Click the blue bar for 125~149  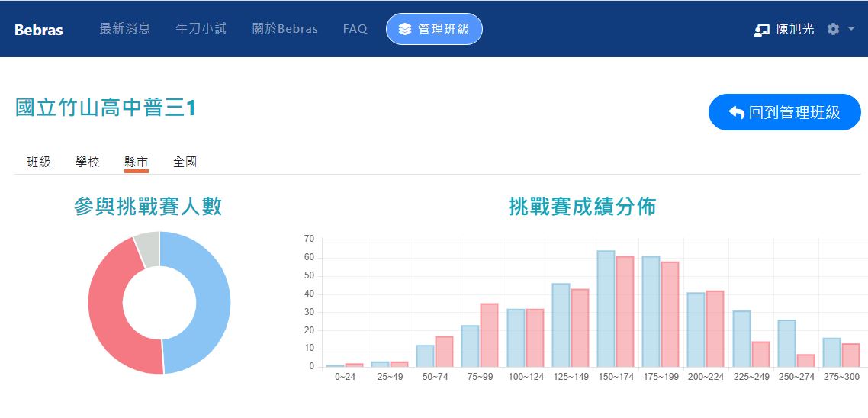point(561,325)
